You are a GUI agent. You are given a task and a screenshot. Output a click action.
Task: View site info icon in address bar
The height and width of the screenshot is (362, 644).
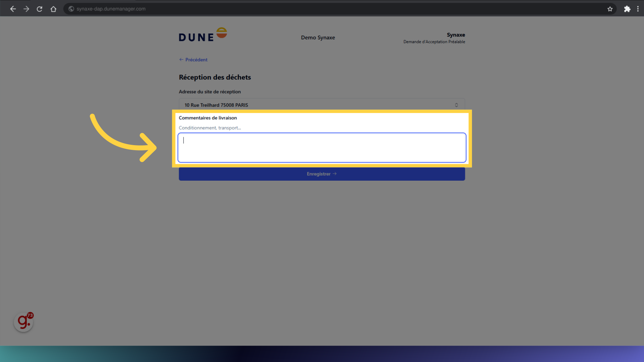(x=71, y=9)
